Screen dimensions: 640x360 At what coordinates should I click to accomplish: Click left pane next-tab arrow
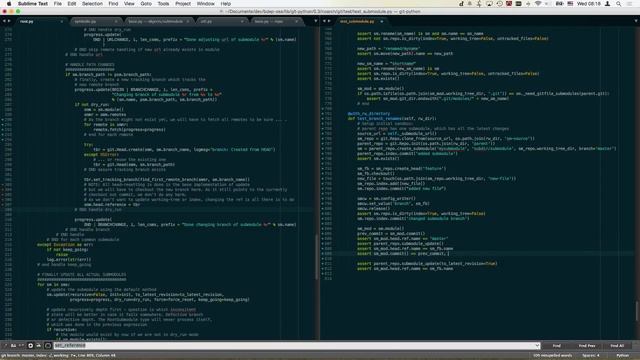click(9, 21)
